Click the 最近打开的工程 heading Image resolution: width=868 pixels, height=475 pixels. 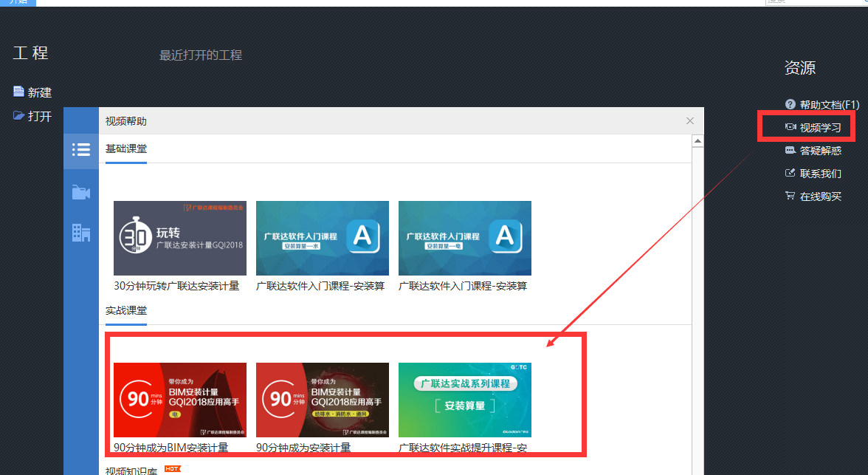click(x=201, y=55)
